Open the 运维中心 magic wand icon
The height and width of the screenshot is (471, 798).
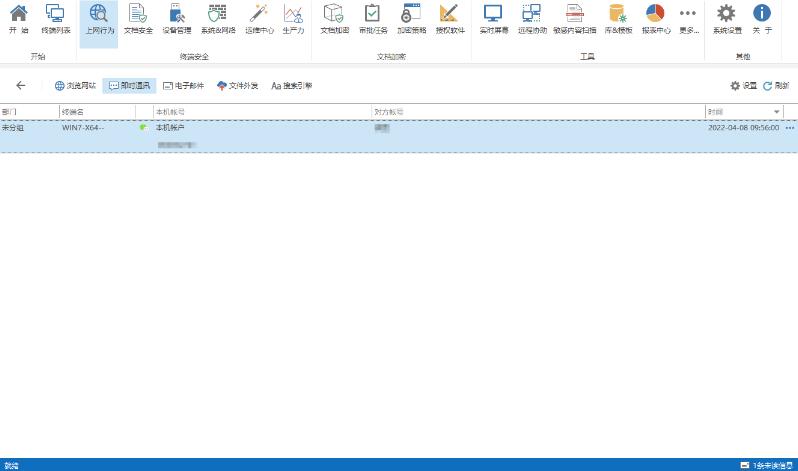259,19
